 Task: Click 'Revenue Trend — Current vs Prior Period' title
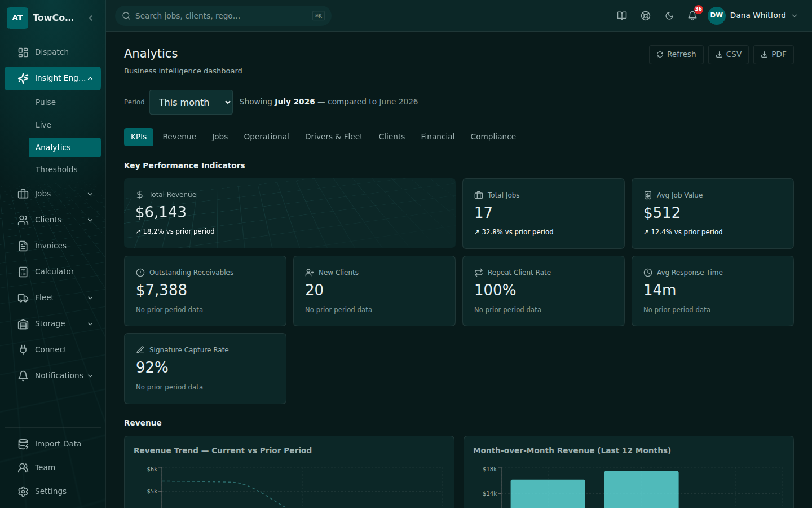tap(223, 450)
